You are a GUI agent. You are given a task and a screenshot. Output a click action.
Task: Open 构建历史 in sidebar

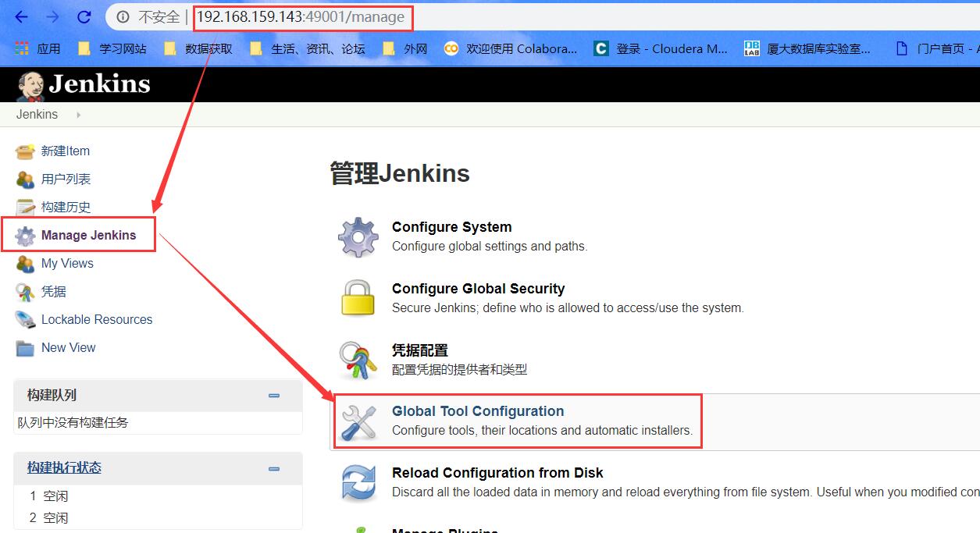(66, 208)
